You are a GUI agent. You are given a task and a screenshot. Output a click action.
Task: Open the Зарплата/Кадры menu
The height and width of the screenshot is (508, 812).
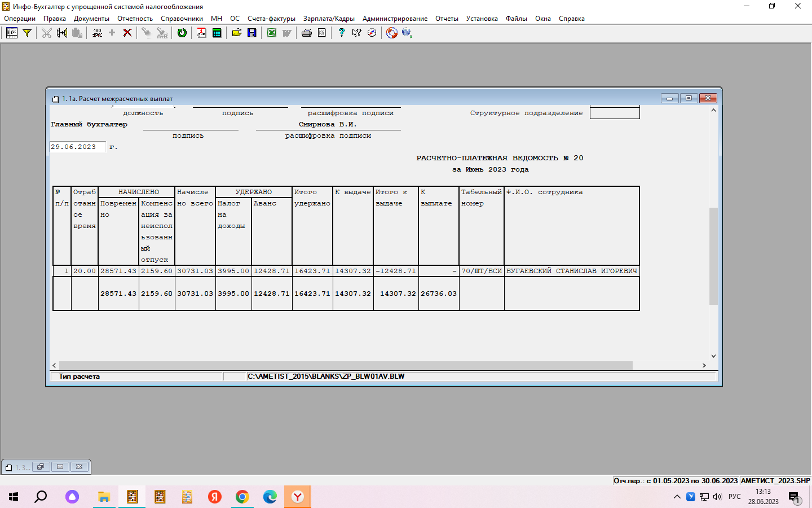tap(329, 19)
